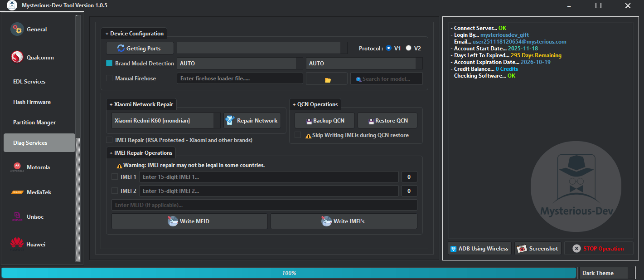Expand the IMEI Repair Operations section
The height and width of the screenshot is (280, 644).
[x=140, y=153]
